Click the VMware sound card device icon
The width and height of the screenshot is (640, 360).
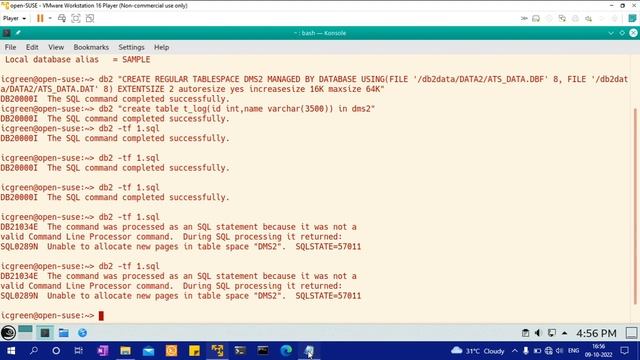588,18
